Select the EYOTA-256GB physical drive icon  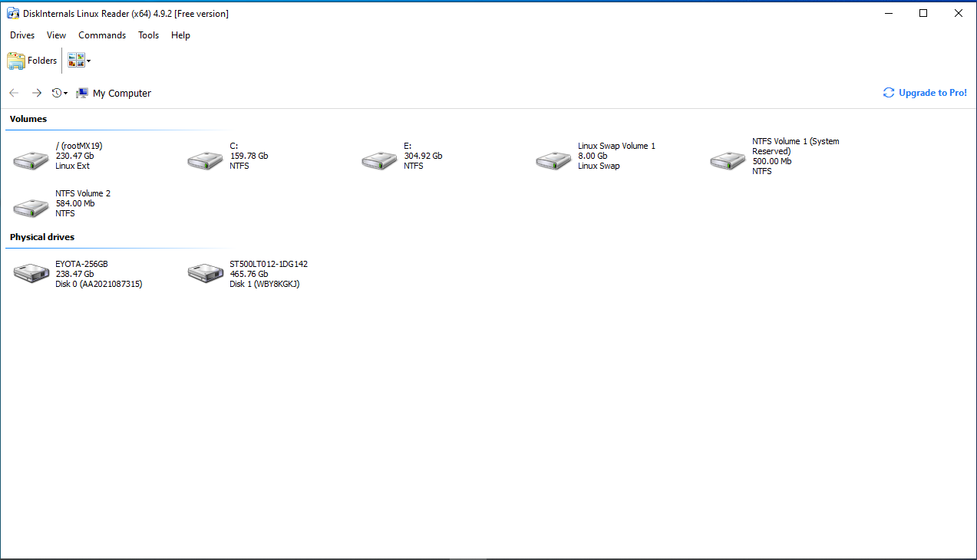(x=31, y=273)
